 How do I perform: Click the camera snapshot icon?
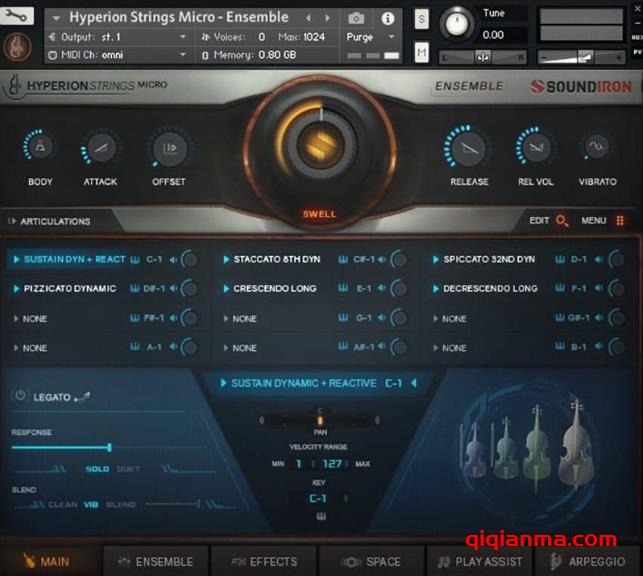pyautogui.click(x=356, y=18)
